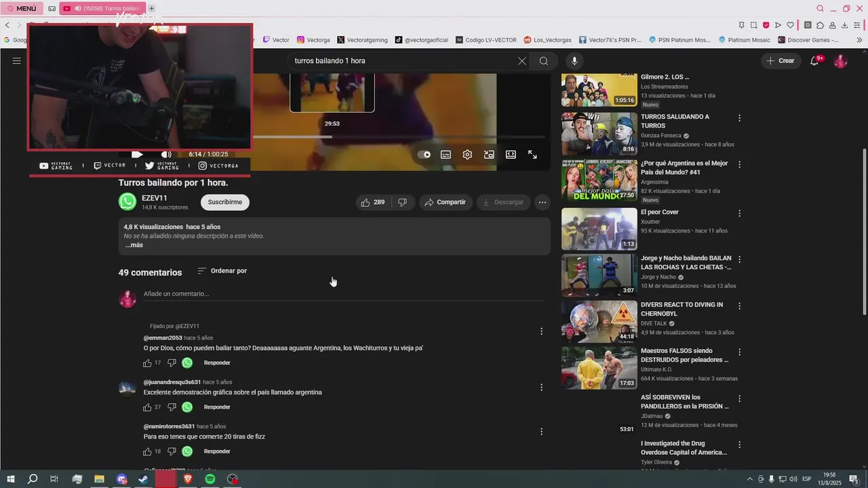Screen dimensions: 868x488
Task: Toggle the autoplay switch in player
Action: point(425,155)
